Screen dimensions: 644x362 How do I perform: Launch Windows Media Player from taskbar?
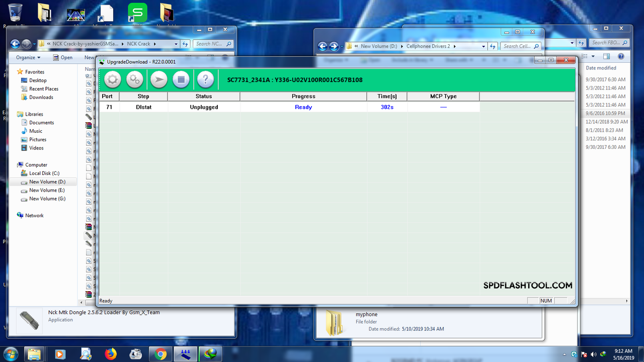click(60, 354)
